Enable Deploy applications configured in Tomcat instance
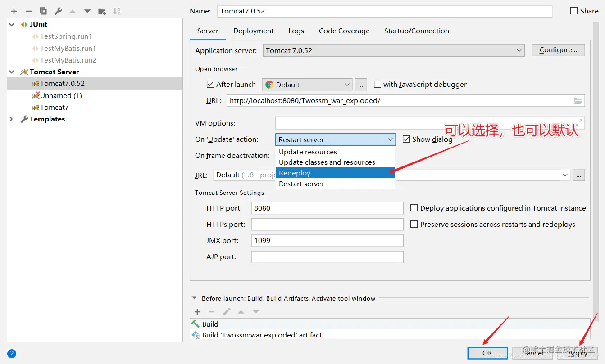This screenshot has height=364, width=605. pos(414,208)
